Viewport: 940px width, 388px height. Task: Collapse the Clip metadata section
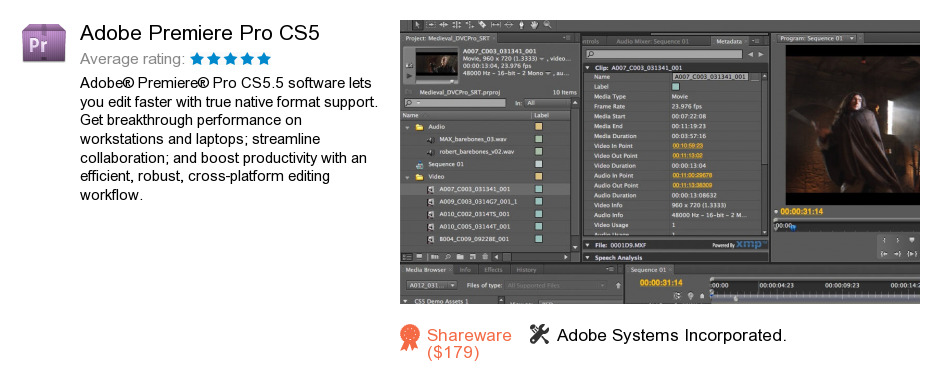pyautogui.click(x=588, y=68)
